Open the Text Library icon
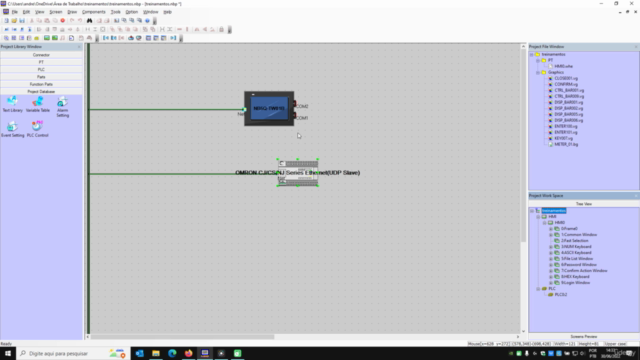 pos(12,104)
